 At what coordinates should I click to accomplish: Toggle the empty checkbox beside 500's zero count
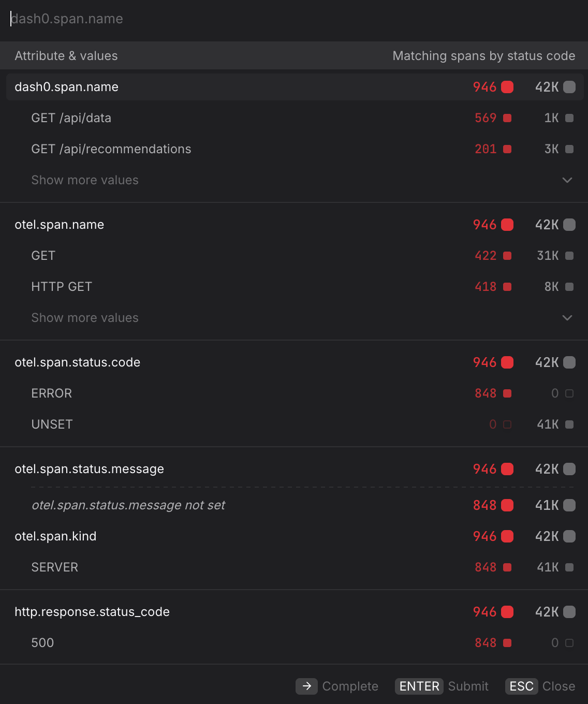pyautogui.click(x=569, y=643)
